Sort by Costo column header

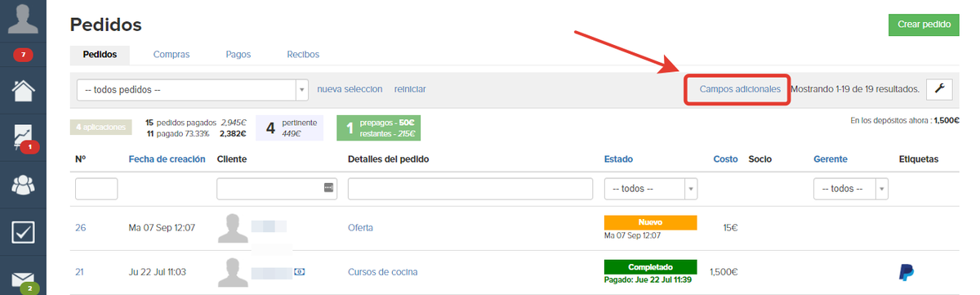725,159
